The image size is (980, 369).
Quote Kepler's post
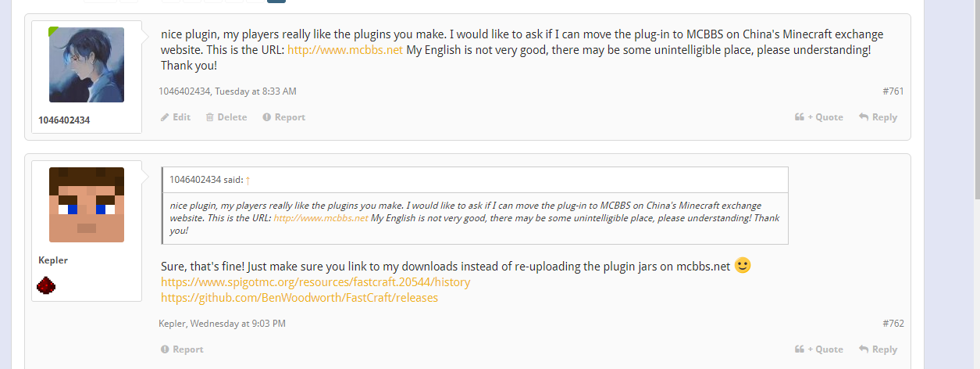(819, 349)
